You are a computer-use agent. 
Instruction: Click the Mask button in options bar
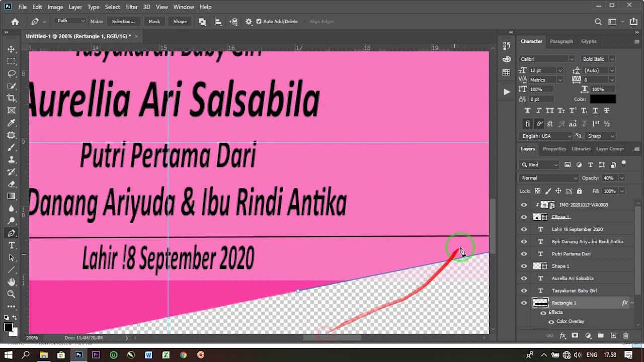click(154, 22)
